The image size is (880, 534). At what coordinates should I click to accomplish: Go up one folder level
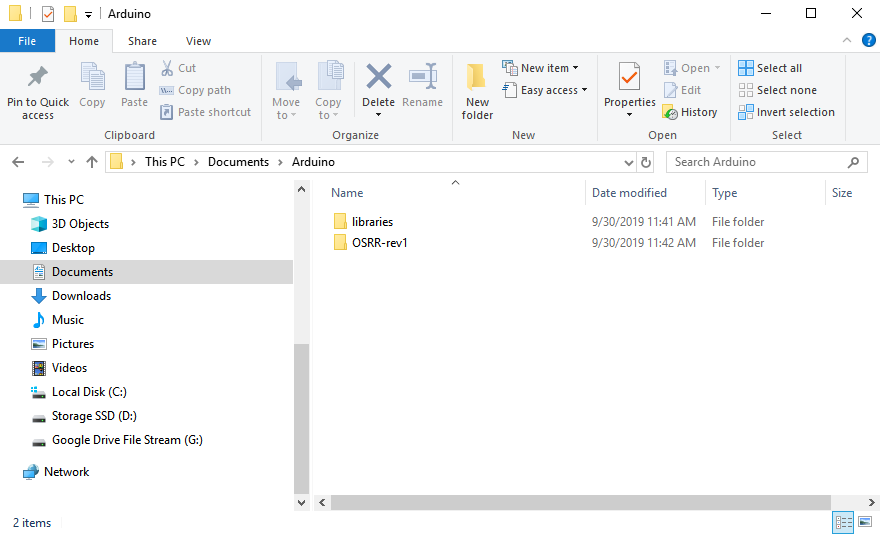pos(92,162)
